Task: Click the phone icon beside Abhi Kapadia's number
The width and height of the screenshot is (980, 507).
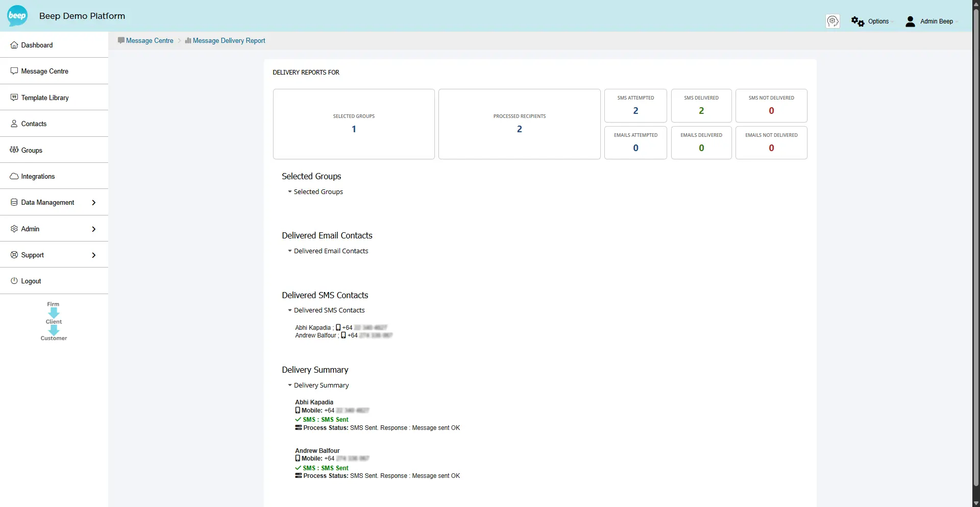Action: pyautogui.click(x=338, y=327)
